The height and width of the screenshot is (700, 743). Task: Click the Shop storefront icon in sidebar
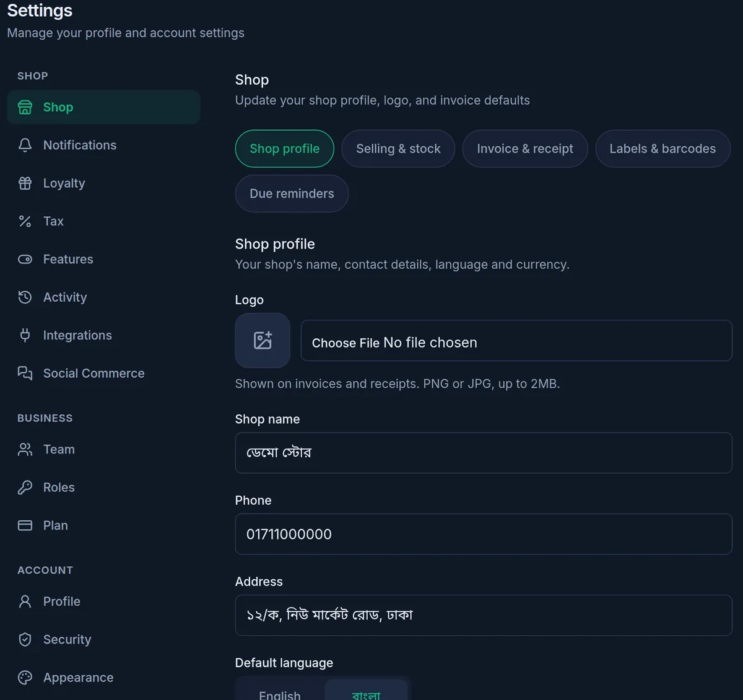coord(25,107)
